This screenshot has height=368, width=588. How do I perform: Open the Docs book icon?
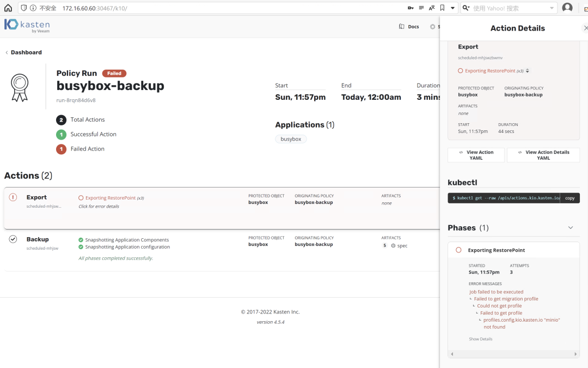[x=402, y=26]
